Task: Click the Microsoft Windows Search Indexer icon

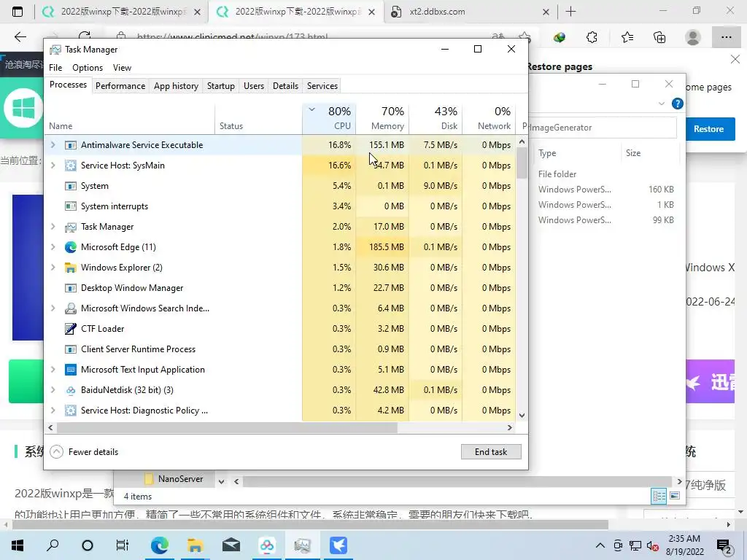Action: (71, 308)
